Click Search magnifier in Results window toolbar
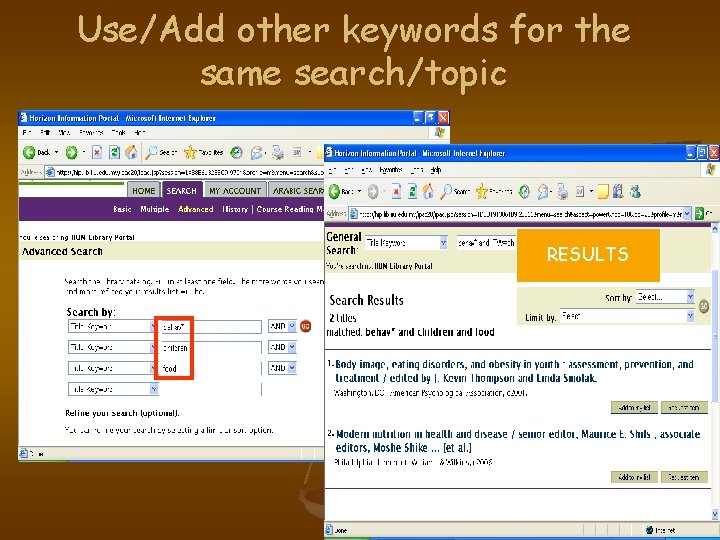The image size is (720, 540). 445,191
